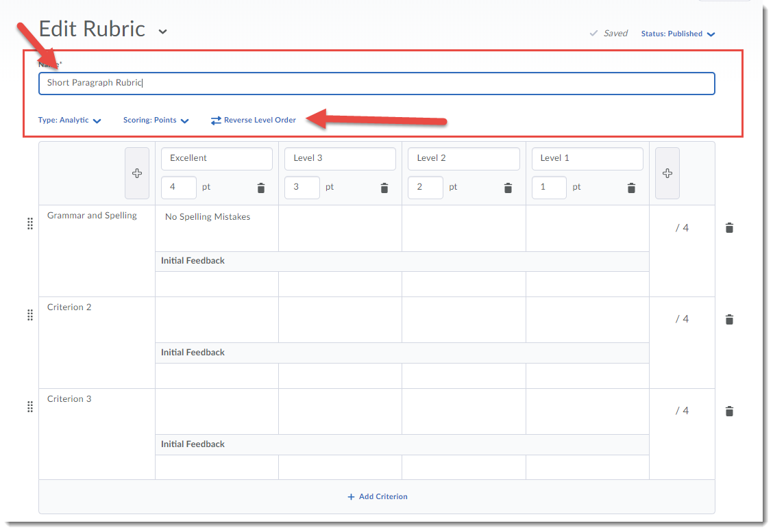Click the Reverse Level Order link
The width and height of the screenshot is (773, 532).
[x=254, y=120]
